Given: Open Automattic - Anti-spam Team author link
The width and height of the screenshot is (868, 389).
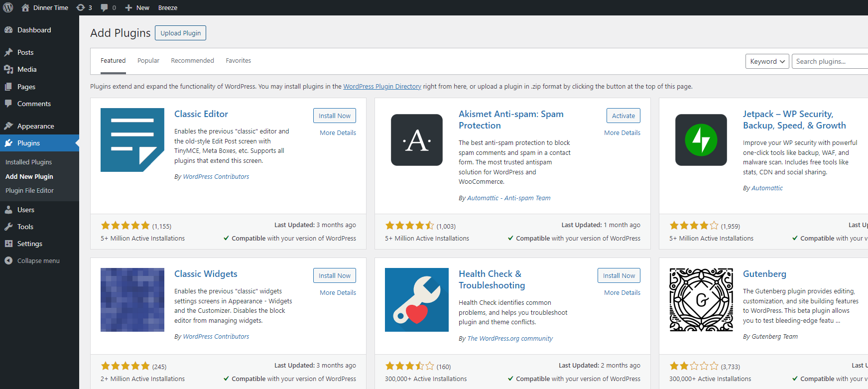Looking at the screenshot, I should [509, 198].
